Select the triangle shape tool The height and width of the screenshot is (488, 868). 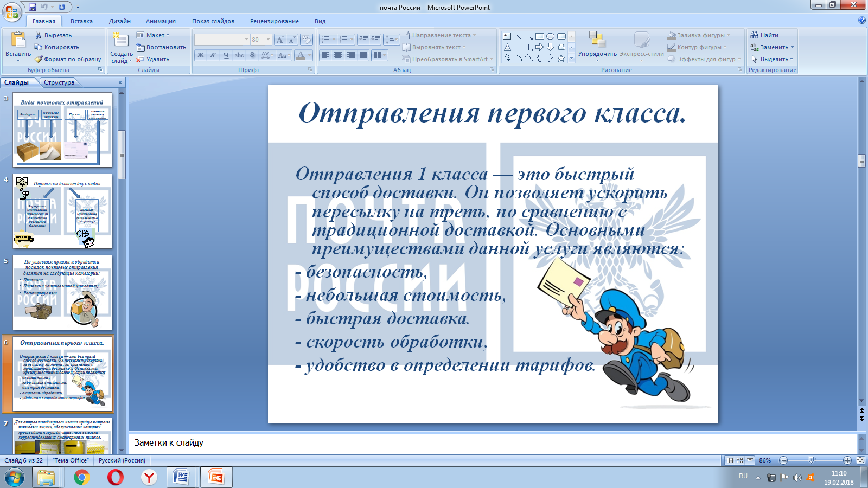tap(507, 47)
